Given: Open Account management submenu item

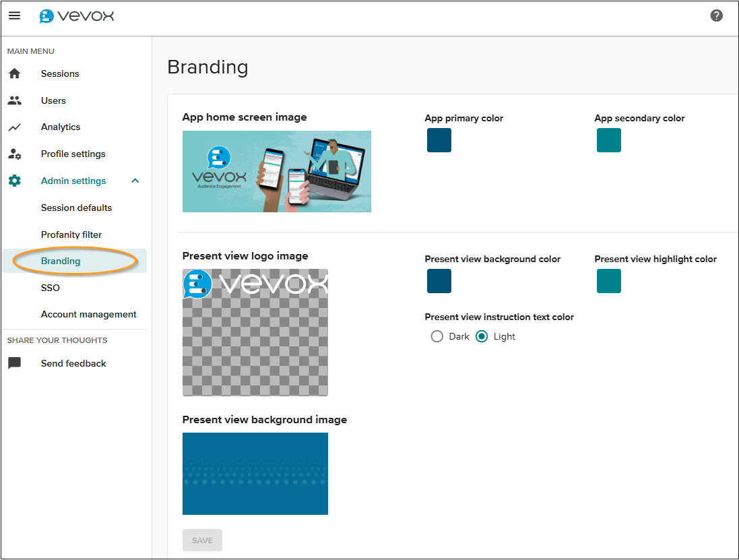Looking at the screenshot, I should (x=89, y=314).
